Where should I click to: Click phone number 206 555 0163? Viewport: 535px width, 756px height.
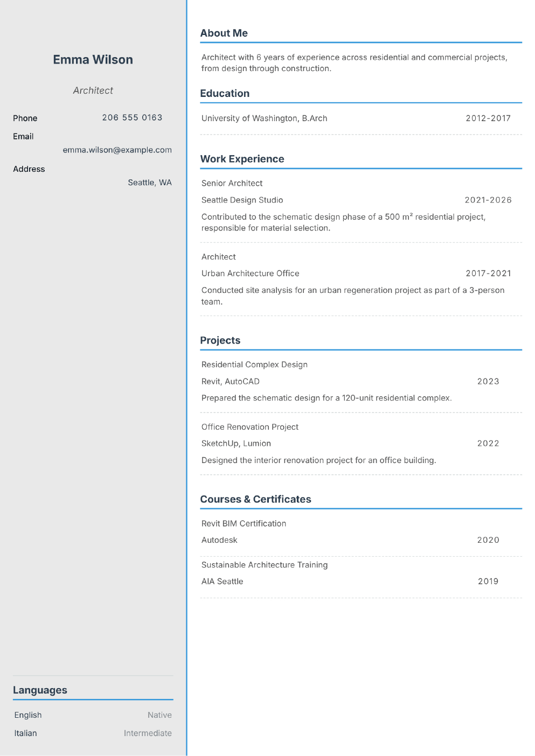point(132,117)
